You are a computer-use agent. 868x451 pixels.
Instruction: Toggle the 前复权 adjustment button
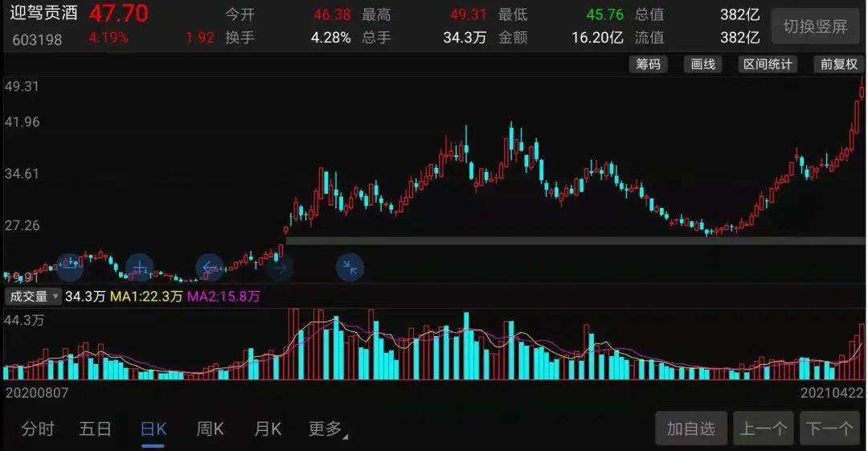point(838,64)
